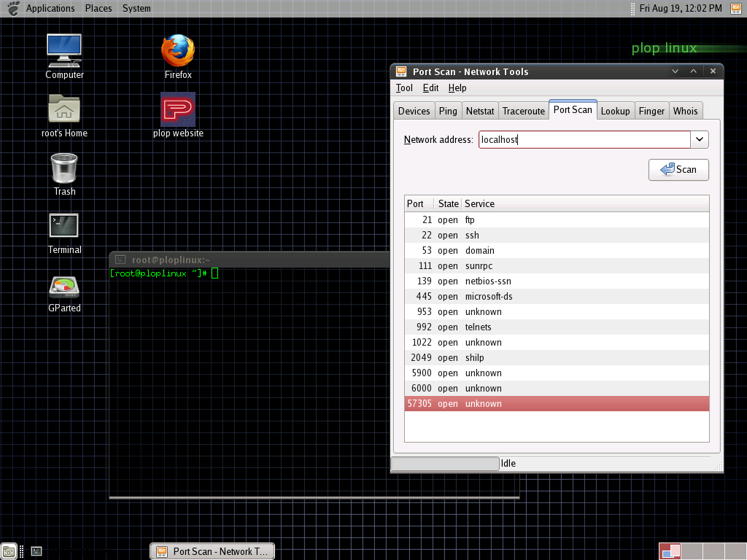
Task: Open the Trash desktop icon
Action: point(64,174)
